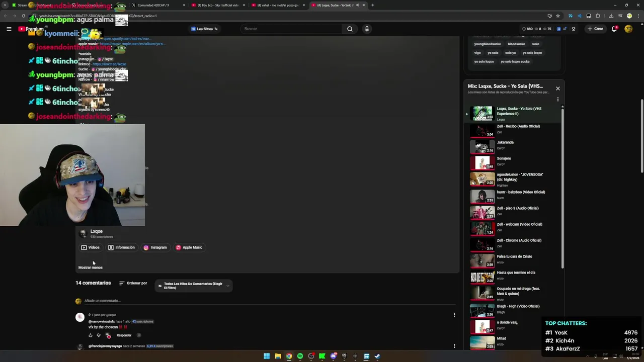Open Steam from the taskbar
Viewport: 644px width, 362px height.
click(377, 356)
